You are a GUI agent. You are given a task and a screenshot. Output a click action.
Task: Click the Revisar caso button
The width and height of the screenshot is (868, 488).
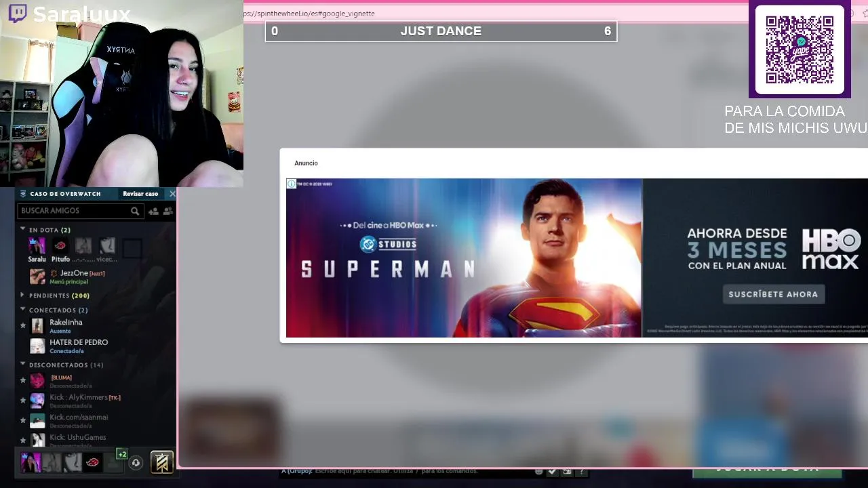[140, 194]
